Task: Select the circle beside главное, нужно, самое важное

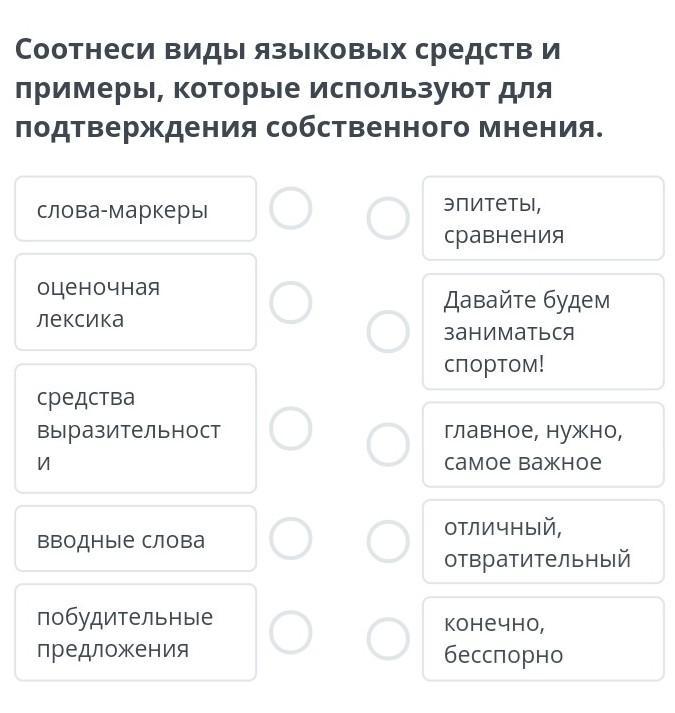Action: tap(388, 445)
